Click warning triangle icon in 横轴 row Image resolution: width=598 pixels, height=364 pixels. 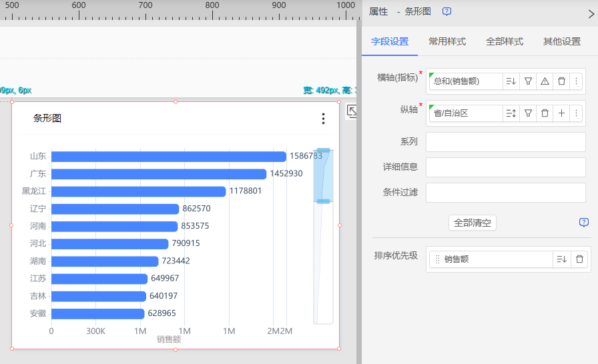(545, 81)
